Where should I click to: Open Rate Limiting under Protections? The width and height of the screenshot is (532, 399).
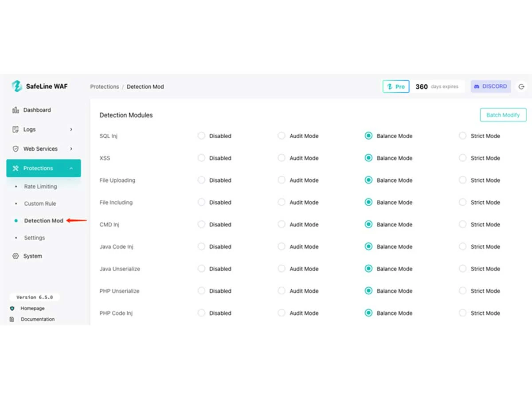(40, 187)
